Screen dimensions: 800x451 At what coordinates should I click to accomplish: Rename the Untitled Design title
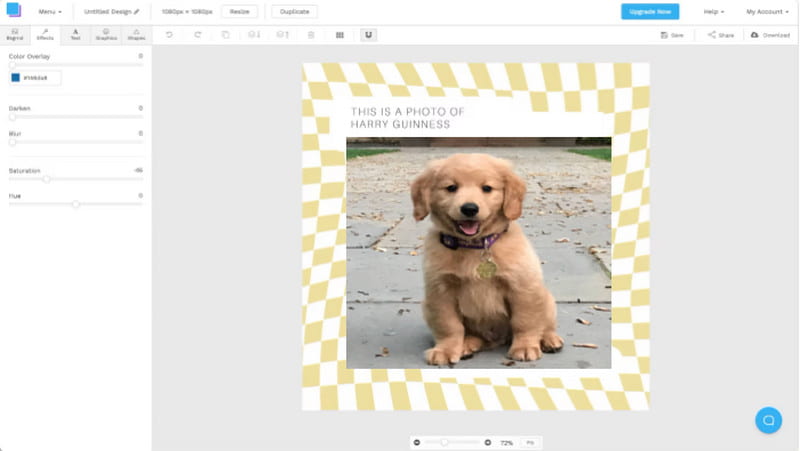[x=111, y=11]
